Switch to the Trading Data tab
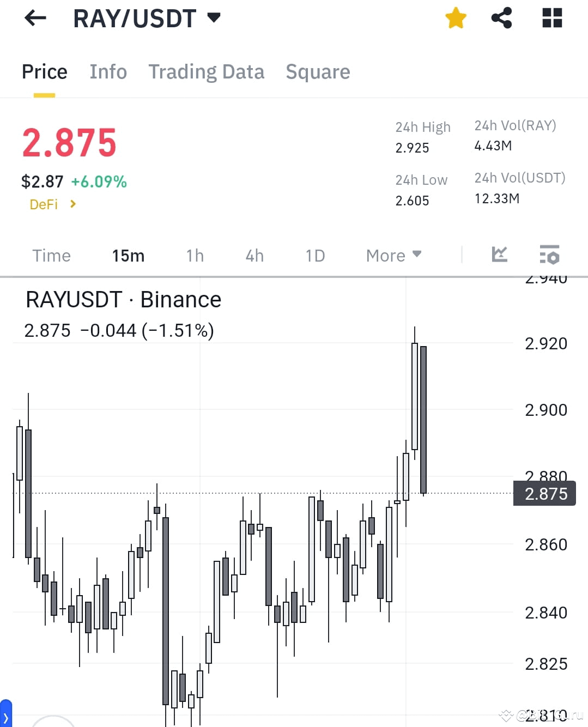The image size is (588, 727). point(207,71)
